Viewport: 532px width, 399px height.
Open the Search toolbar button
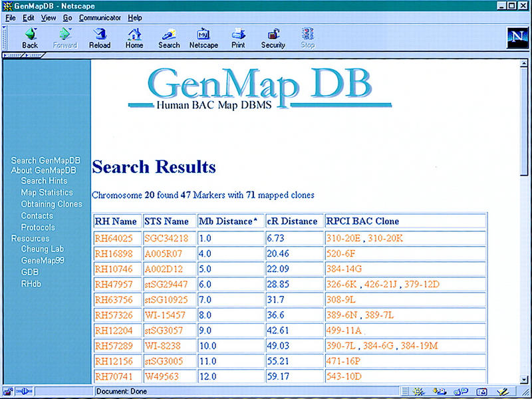tap(169, 38)
